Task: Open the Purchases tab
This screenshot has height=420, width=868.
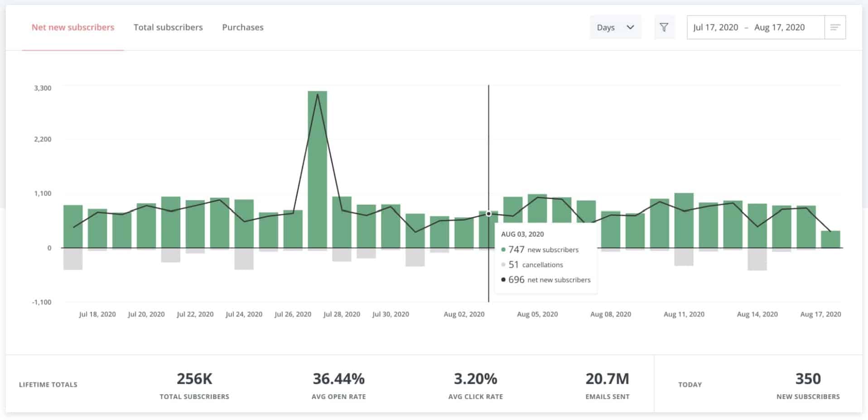Action: point(243,27)
